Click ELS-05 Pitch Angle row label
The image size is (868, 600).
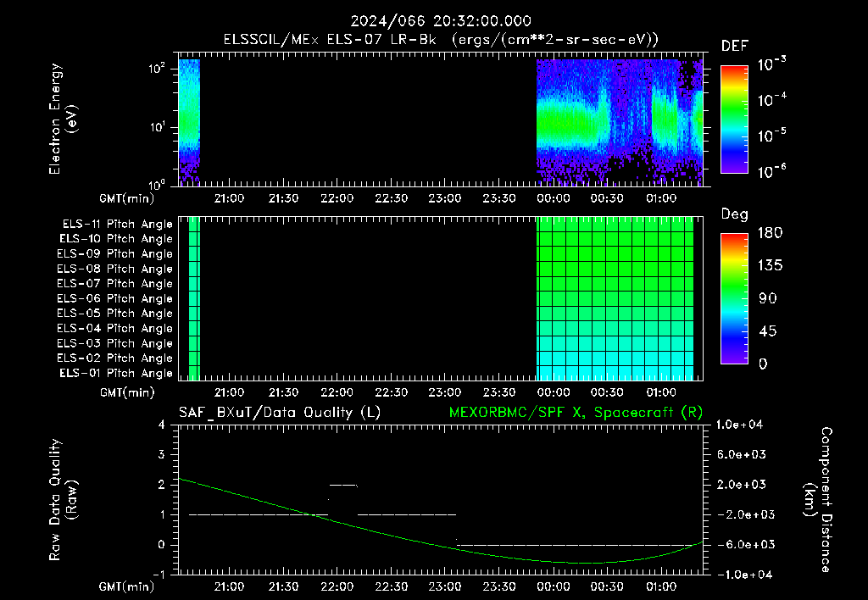point(114,314)
